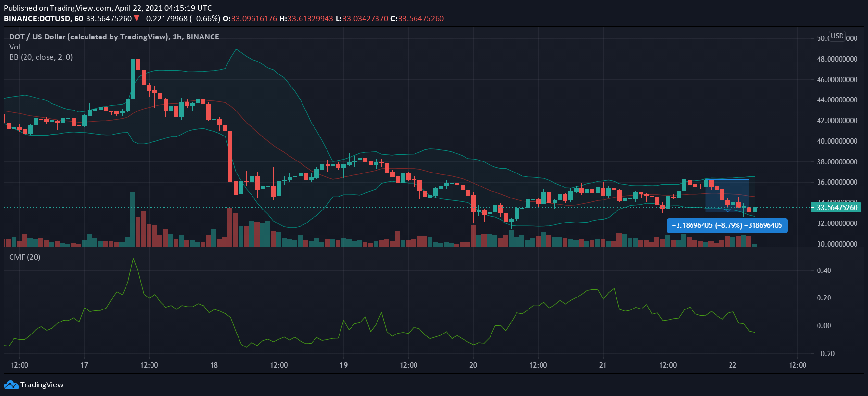
Task: Select the Vol indicator label
Action: pos(15,47)
